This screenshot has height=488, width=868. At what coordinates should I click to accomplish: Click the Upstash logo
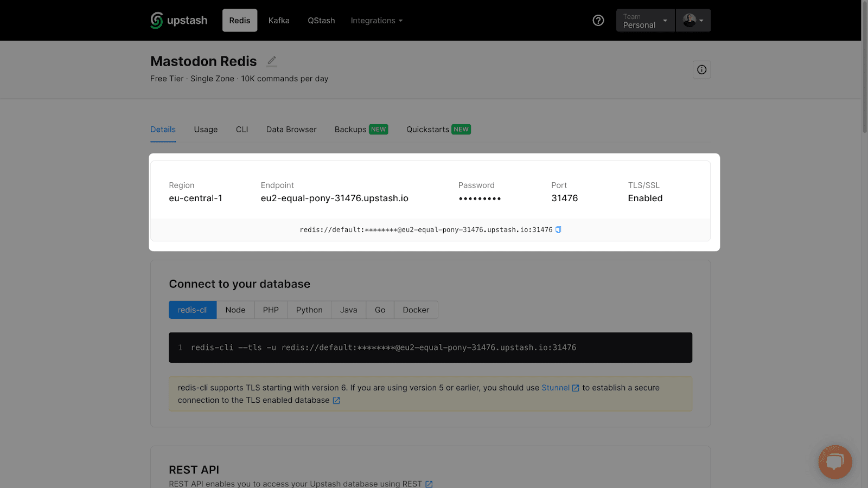click(178, 21)
